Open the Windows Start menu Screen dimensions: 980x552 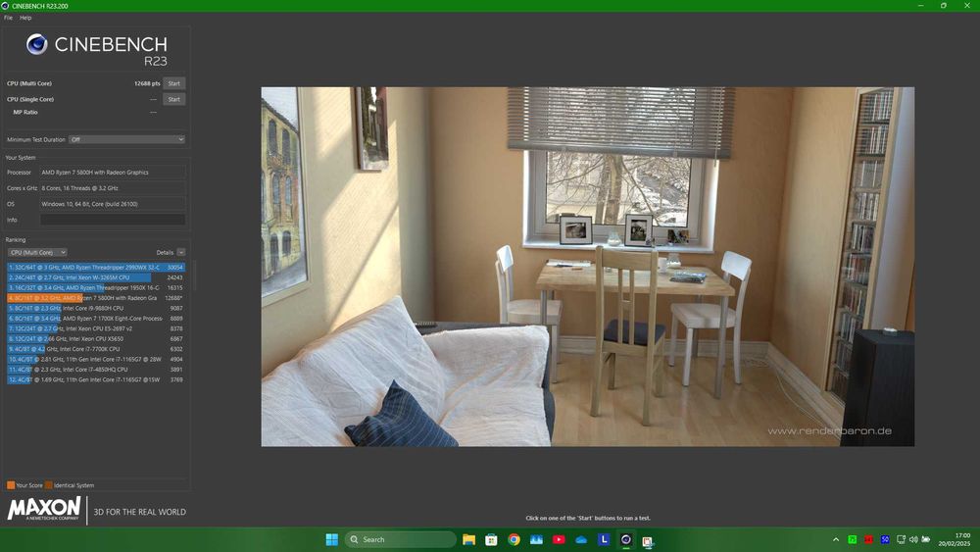pyautogui.click(x=332, y=539)
